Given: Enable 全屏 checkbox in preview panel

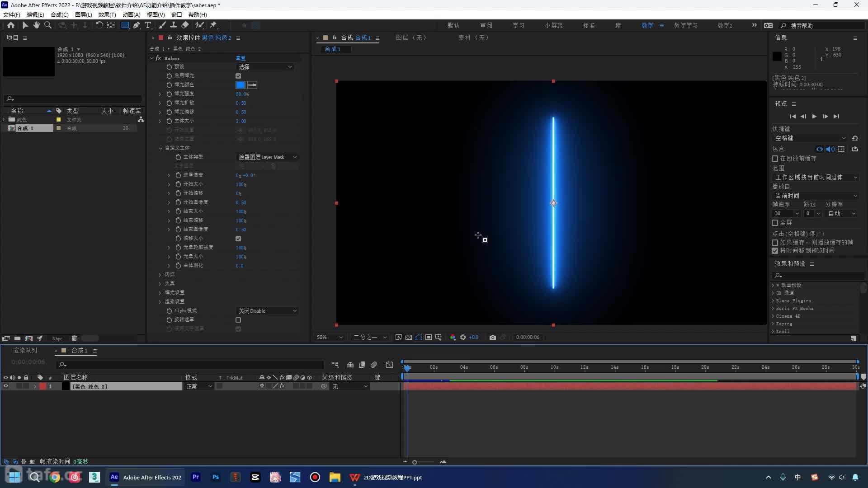Looking at the screenshot, I should pyautogui.click(x=775, y=223).
